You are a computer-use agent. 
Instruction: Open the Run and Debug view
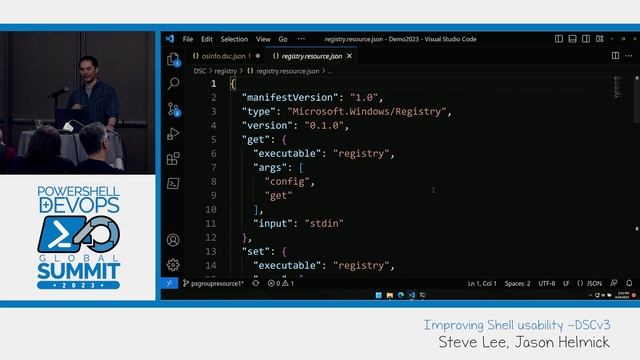click(173, 133)
